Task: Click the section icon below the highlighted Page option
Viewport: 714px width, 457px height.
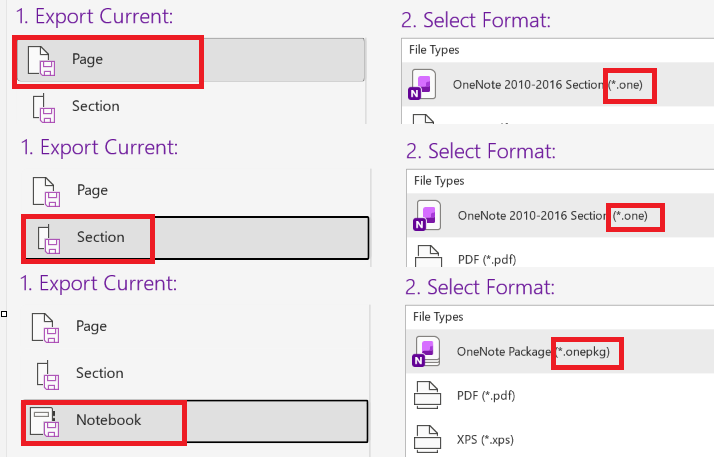Action: (44, 108)
